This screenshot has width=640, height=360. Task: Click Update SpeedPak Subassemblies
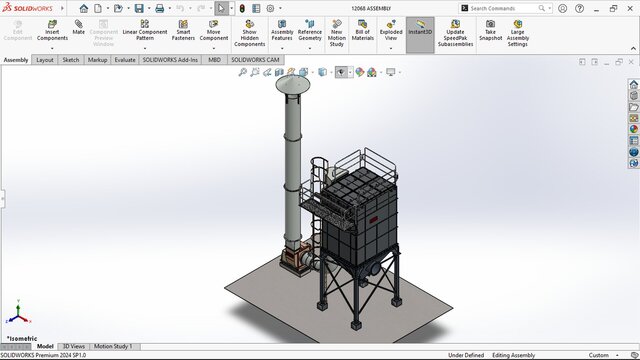pos(455,33)
